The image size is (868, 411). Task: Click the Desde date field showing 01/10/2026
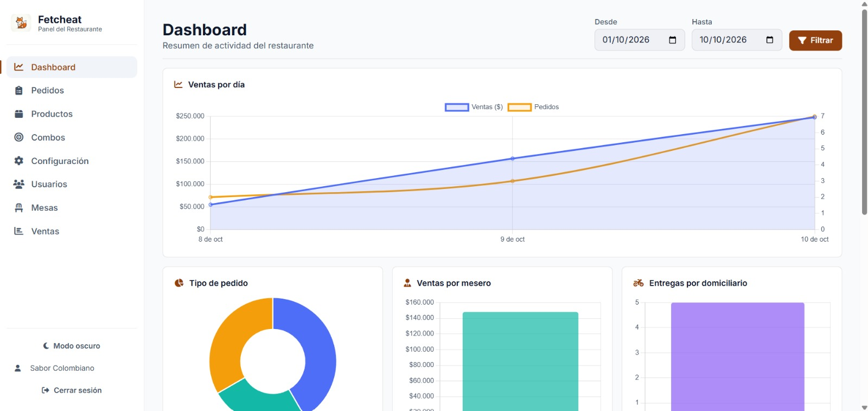point(640,40)
